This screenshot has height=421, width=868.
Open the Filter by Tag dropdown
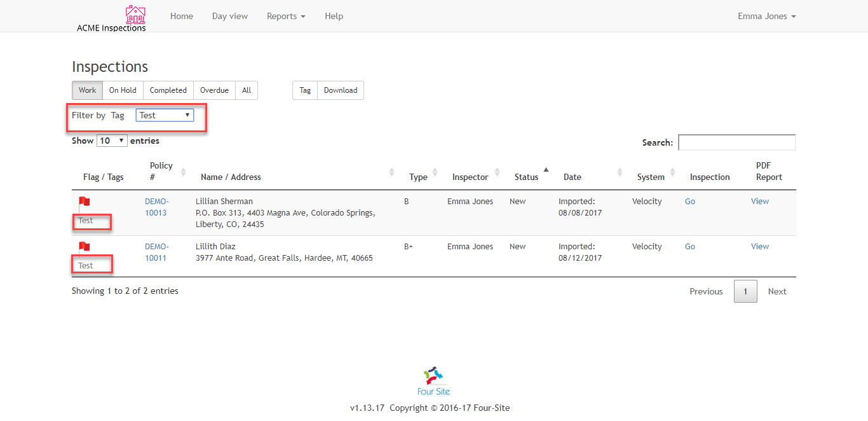[x=165, y=115]
